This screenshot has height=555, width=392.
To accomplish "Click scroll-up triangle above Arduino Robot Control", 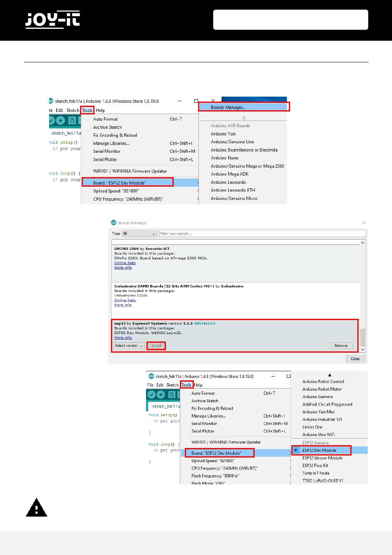I will [x=329, y=375].
